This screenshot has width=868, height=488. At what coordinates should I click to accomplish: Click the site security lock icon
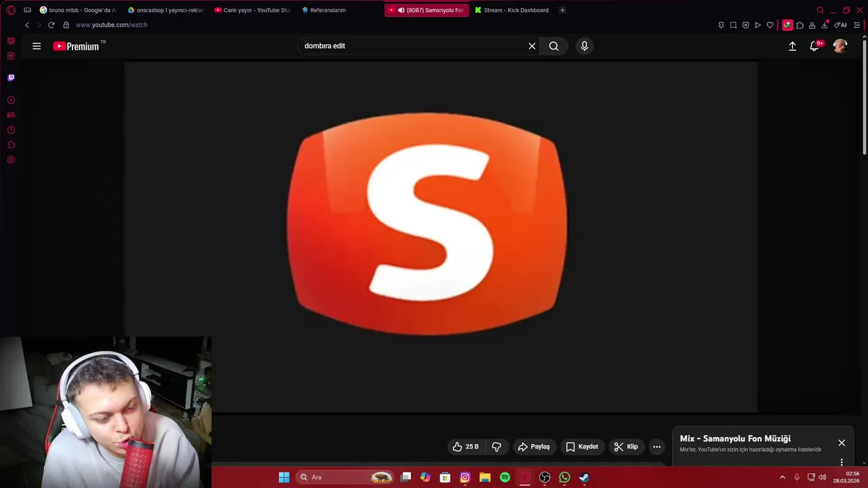click(66, 25)
